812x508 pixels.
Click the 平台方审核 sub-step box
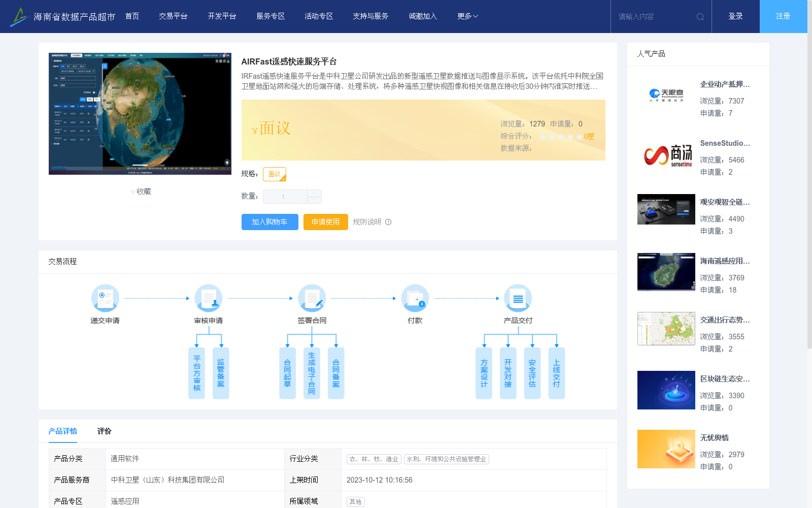point(196,373)
